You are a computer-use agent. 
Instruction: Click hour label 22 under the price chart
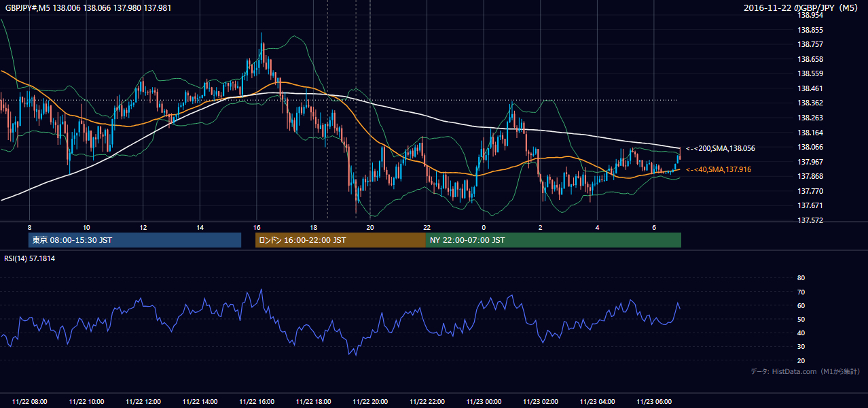[427, 227]
